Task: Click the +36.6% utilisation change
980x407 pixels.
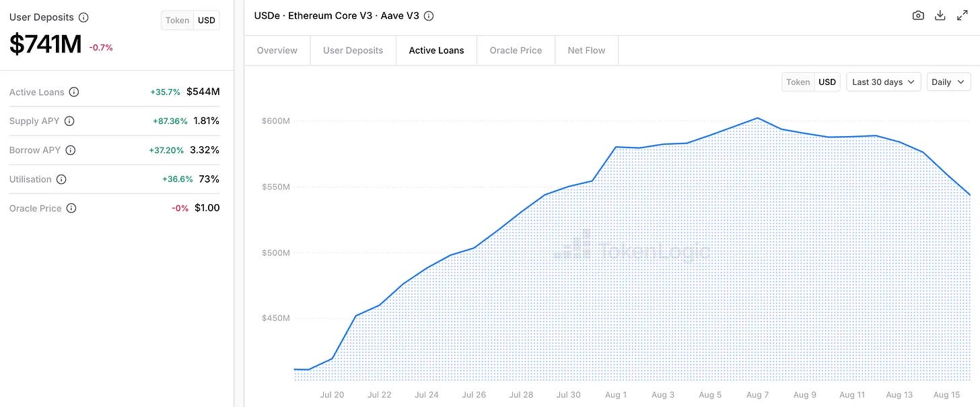Action: coord(178,179)
